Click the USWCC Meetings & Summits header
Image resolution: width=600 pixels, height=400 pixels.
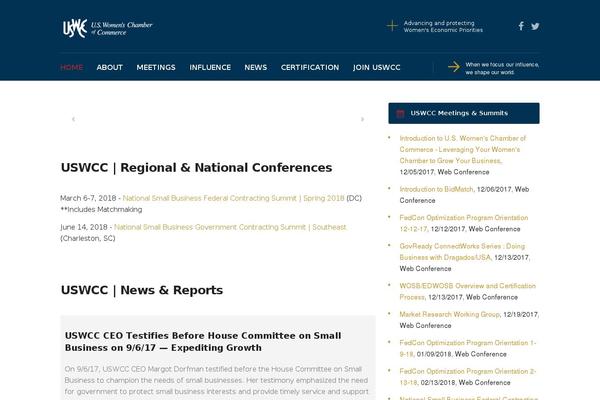click(x=464, y=113)
